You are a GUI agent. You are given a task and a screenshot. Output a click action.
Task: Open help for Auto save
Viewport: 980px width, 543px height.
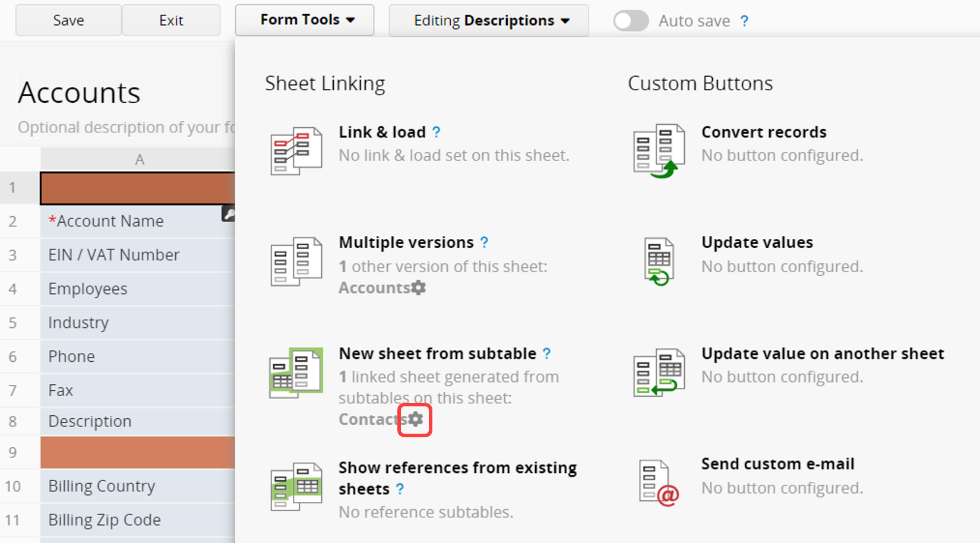pos(744,21)
